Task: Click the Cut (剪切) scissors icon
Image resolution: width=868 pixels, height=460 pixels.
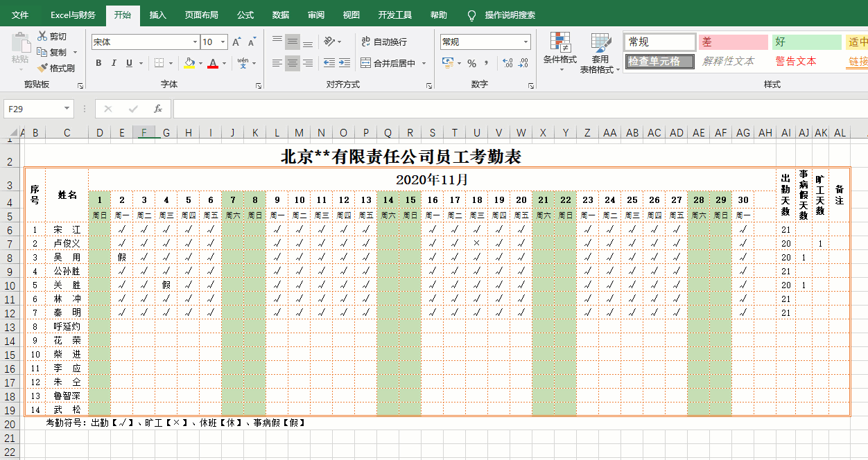Action: pyautogui.click(x=42, y=37)
